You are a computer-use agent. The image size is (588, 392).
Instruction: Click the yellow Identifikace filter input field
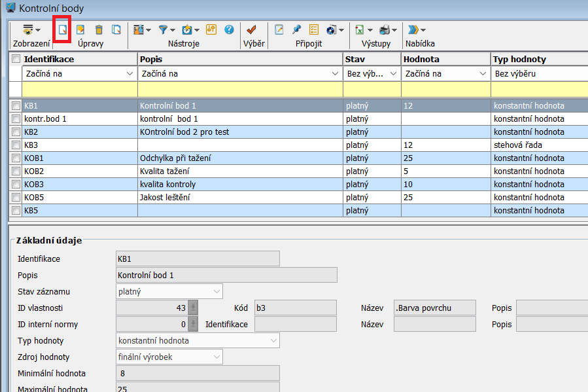pyautogui.click(x=80, y=90)
